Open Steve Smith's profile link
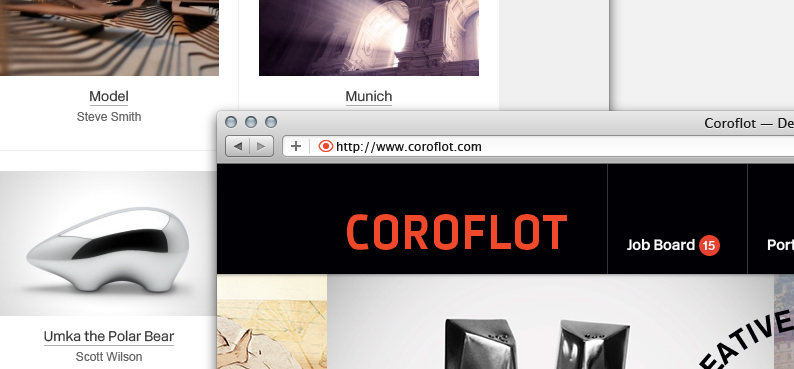 (109, 117)
